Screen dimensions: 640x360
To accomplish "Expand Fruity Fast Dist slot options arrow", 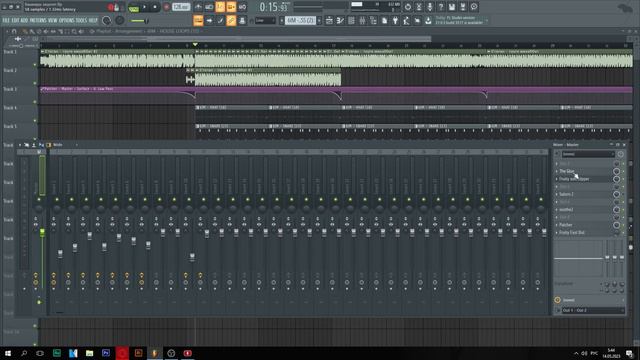I will [x=556, y=233].
